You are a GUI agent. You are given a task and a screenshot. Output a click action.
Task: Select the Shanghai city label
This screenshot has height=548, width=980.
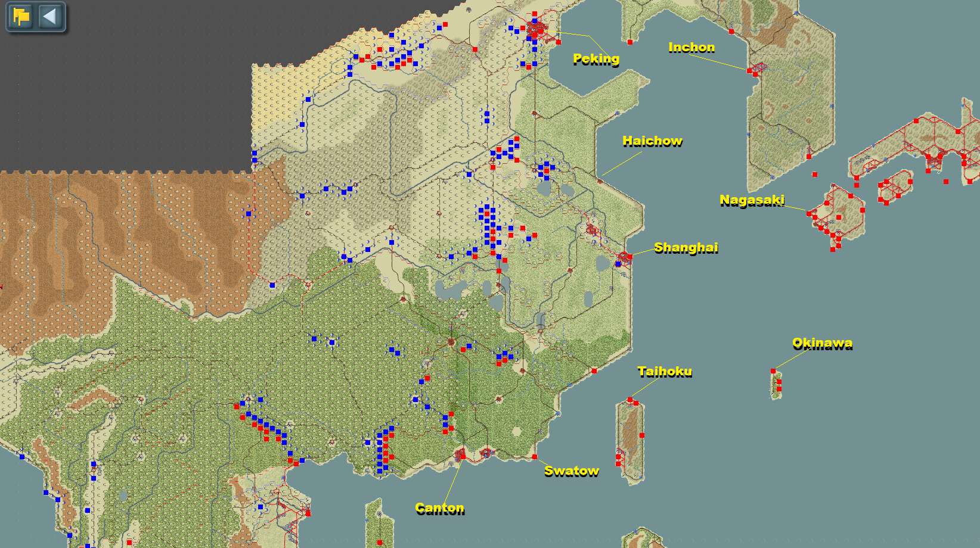pos(686,248)
